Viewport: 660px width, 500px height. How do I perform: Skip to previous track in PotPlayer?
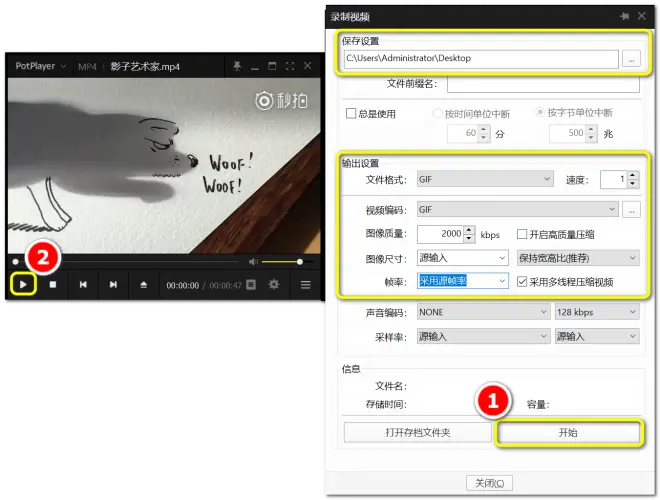click(83, 285)
